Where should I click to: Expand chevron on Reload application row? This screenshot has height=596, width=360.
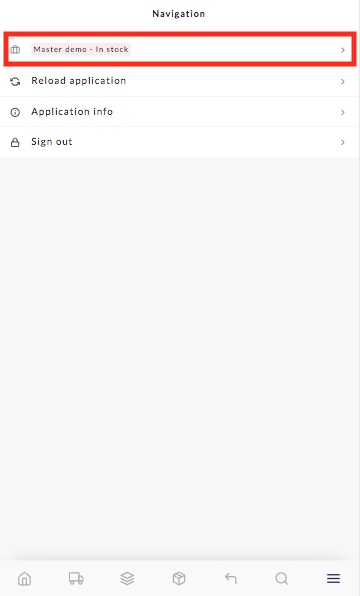[343, 81]
